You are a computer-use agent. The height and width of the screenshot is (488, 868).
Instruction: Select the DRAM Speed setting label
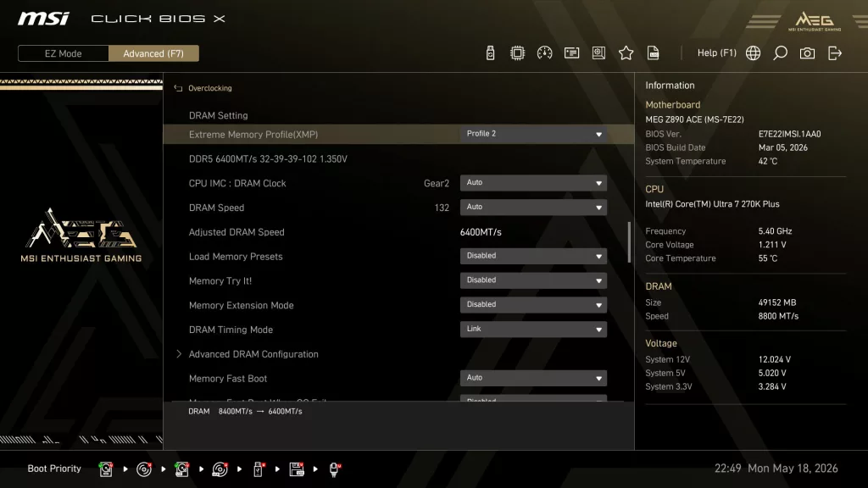[x=216, y=208]
